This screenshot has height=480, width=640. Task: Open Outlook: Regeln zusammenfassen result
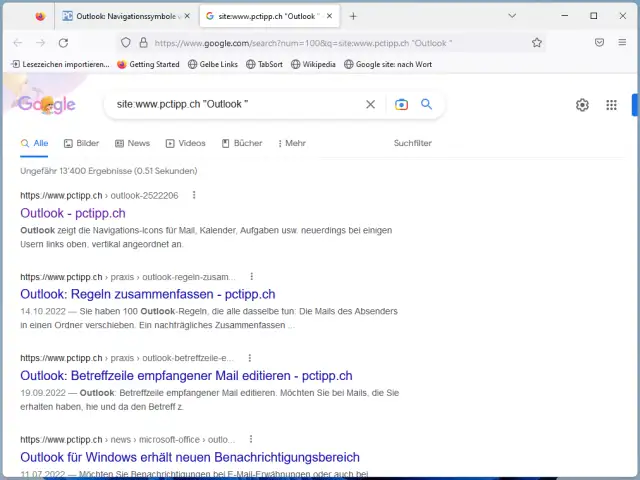tap(148, 294)
